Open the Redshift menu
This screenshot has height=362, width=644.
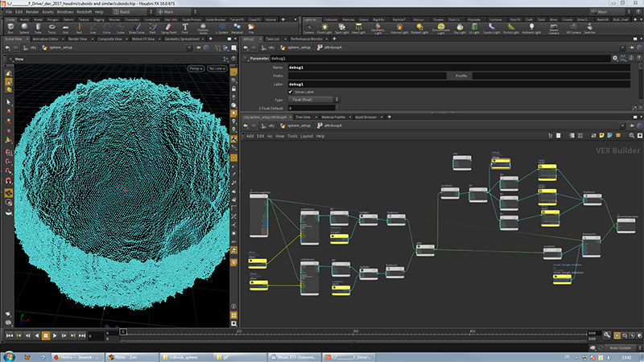coord(85,12)
